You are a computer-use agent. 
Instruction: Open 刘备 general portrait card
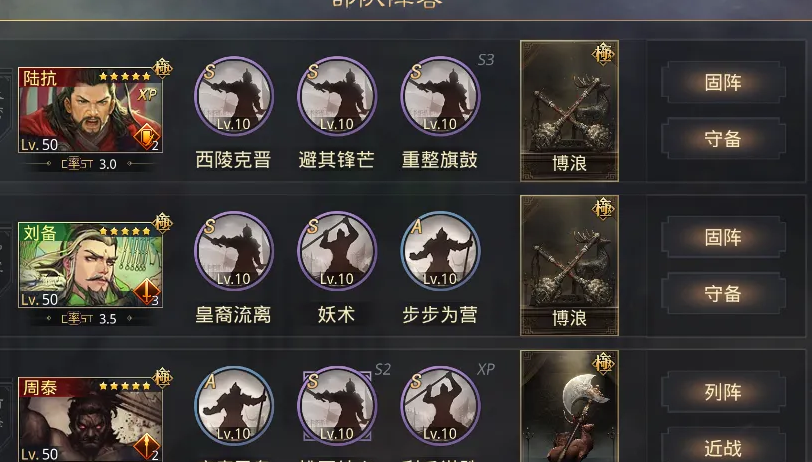pos(91,265)
